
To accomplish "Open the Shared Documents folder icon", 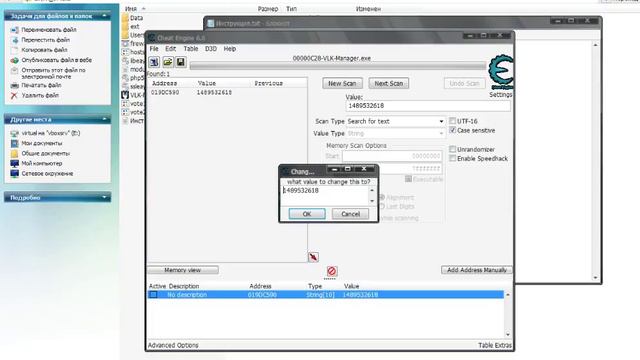I will point(14,153).
